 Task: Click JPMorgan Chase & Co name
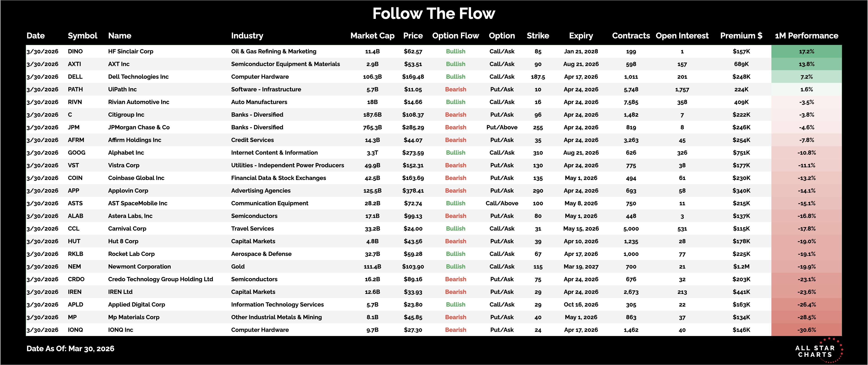coord(138,127)
